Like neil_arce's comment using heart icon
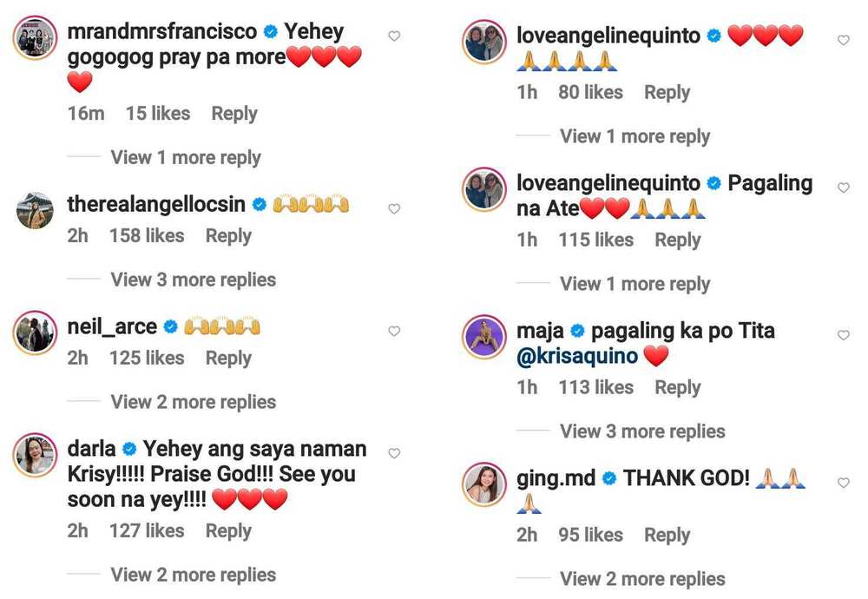 (394, 331)
